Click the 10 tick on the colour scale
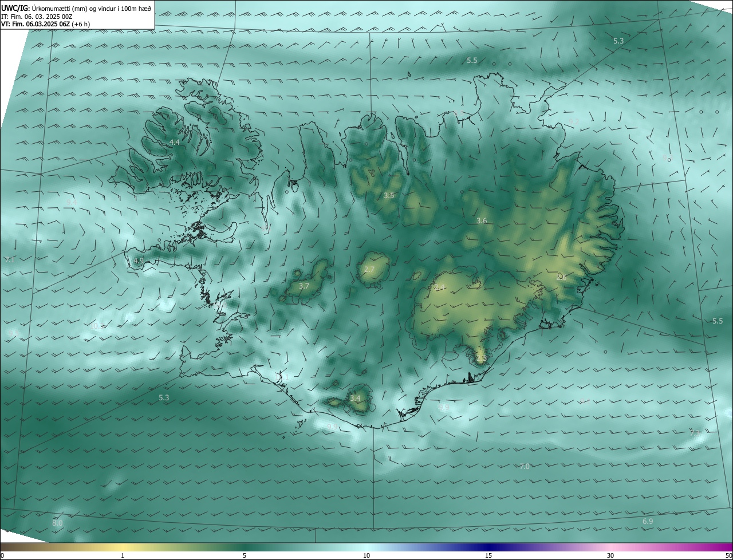 pos(366,555)
